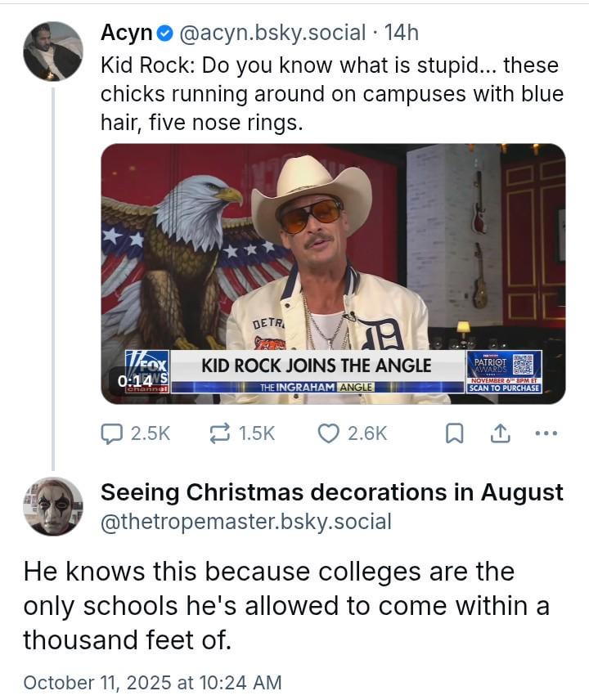Click the reply text about colleges
Image resolution: width=589 pixels, height=700 pixels.
(286, 605)
